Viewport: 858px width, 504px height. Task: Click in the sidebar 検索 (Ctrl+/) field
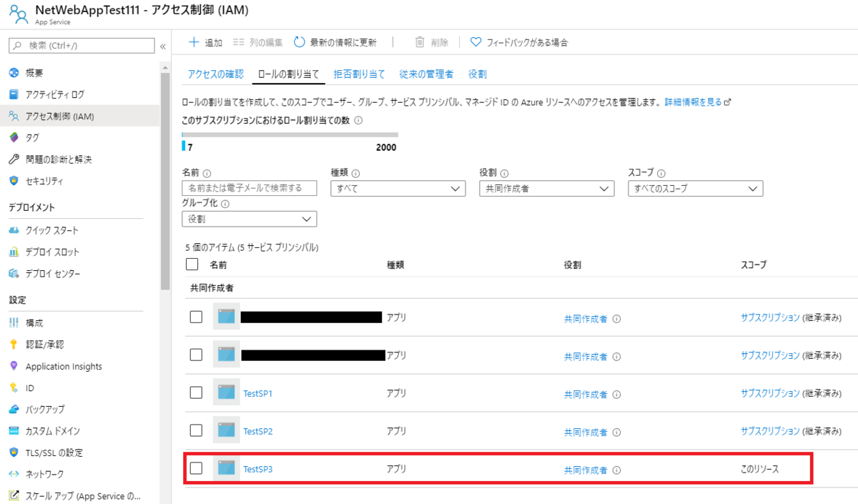click(x=82, y=46)
